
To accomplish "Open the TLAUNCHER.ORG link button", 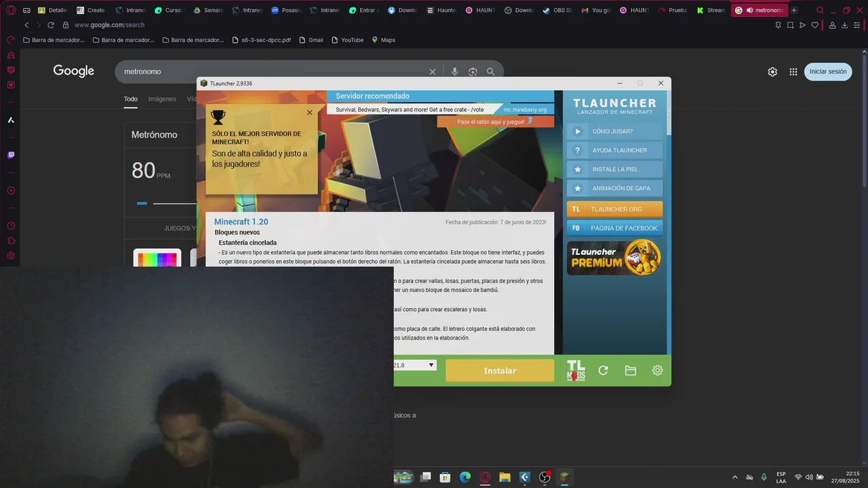I will (x=614, y=209).
